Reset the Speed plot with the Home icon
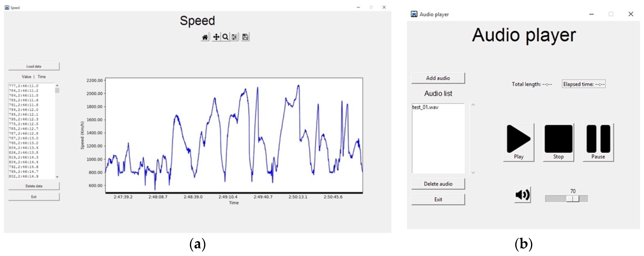644x256 pixels. coord(205,37)
